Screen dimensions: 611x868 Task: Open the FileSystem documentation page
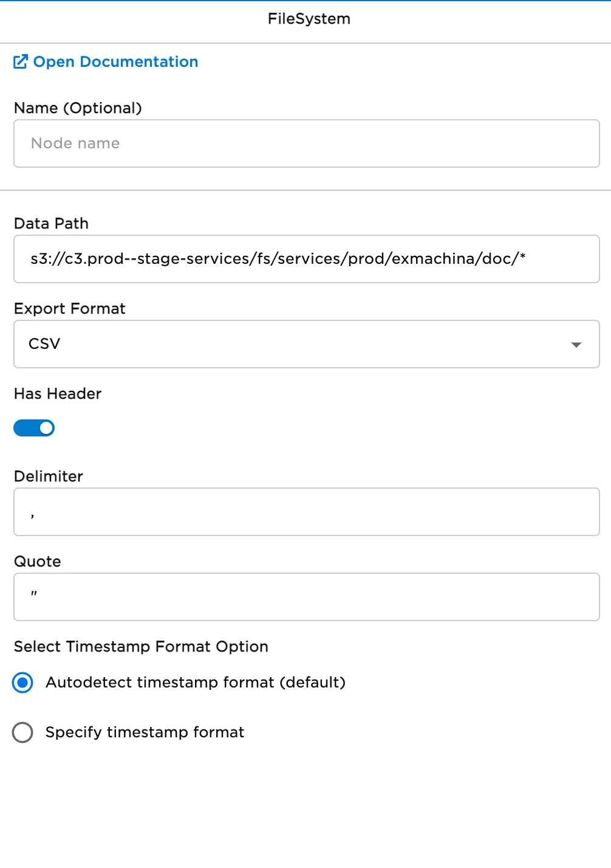click(x=117, y=61)
